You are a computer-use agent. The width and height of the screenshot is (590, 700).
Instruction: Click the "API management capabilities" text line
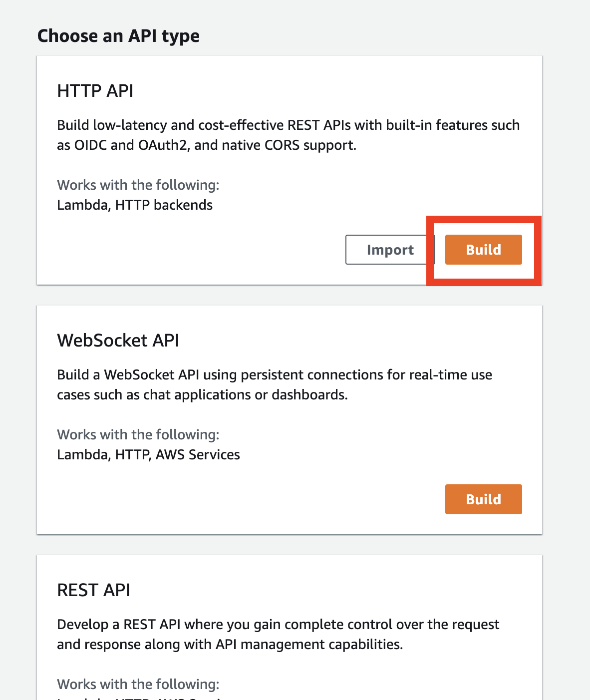click(230, 645)
